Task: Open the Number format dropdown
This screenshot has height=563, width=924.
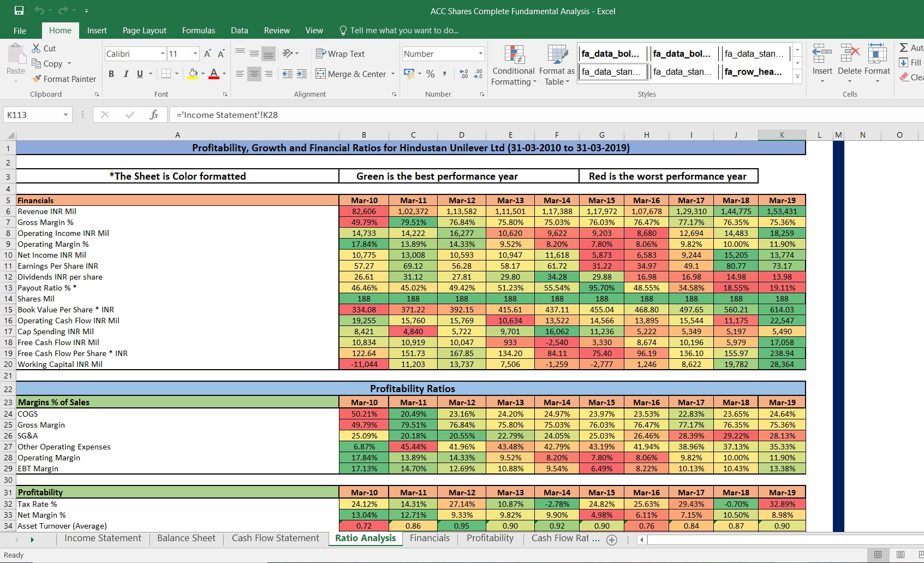Action: pyautogui.click(x=481, y=54)
